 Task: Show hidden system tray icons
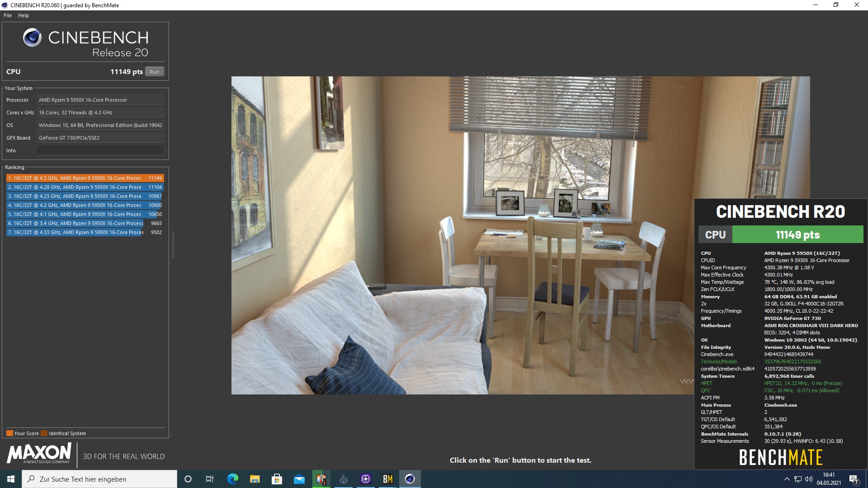click(x=787, y=479)
